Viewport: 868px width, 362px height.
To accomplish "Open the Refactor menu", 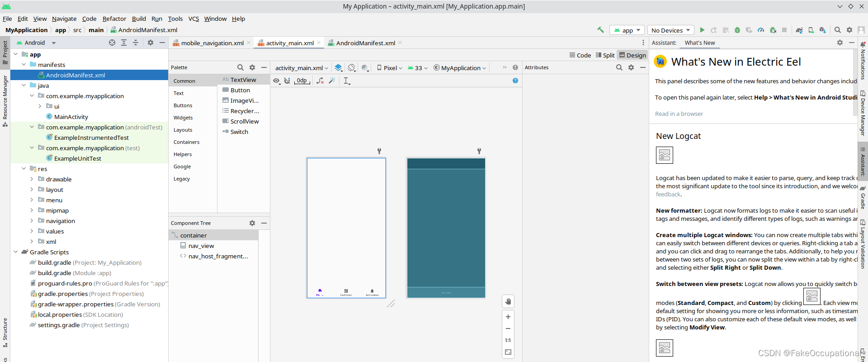I will (114, 19).
